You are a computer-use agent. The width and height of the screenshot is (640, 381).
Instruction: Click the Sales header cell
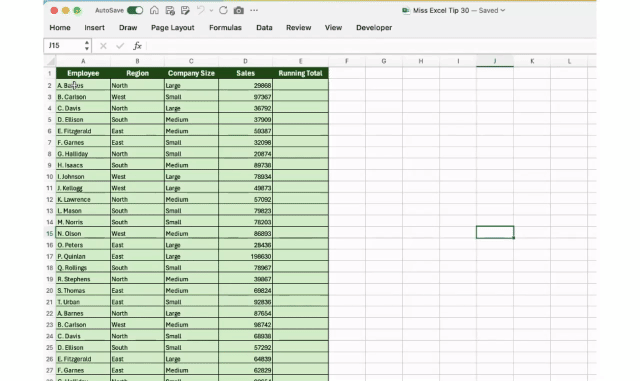point(245,74)
